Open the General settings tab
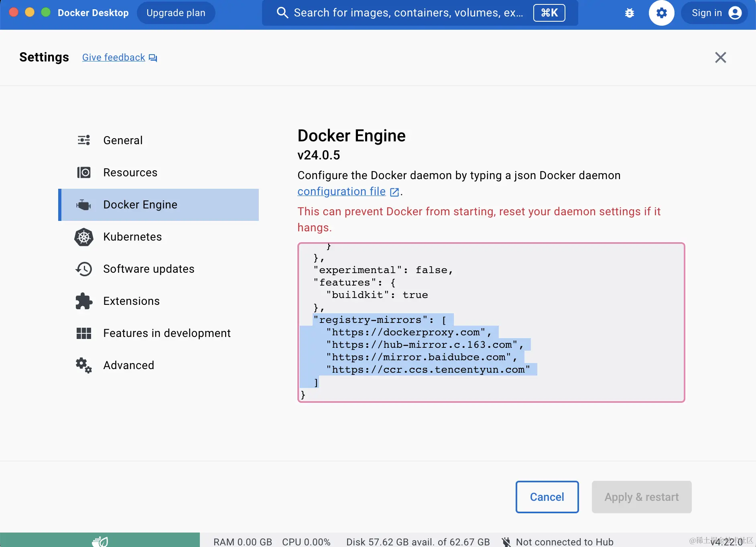 coord(123,141)
